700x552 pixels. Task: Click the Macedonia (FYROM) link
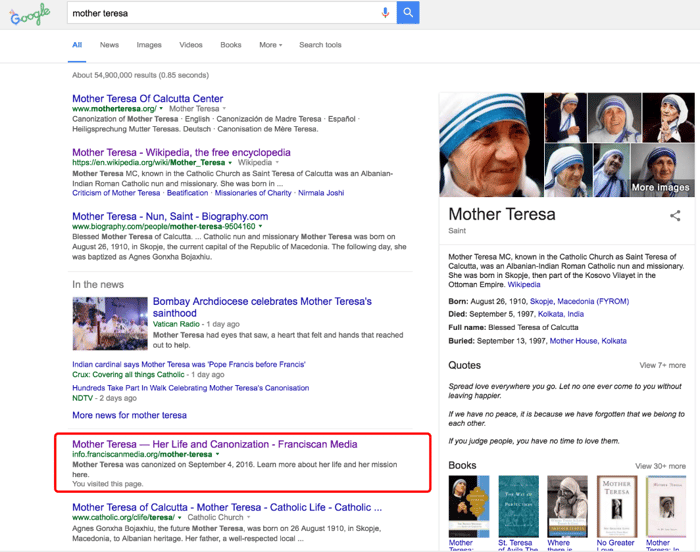593,301
